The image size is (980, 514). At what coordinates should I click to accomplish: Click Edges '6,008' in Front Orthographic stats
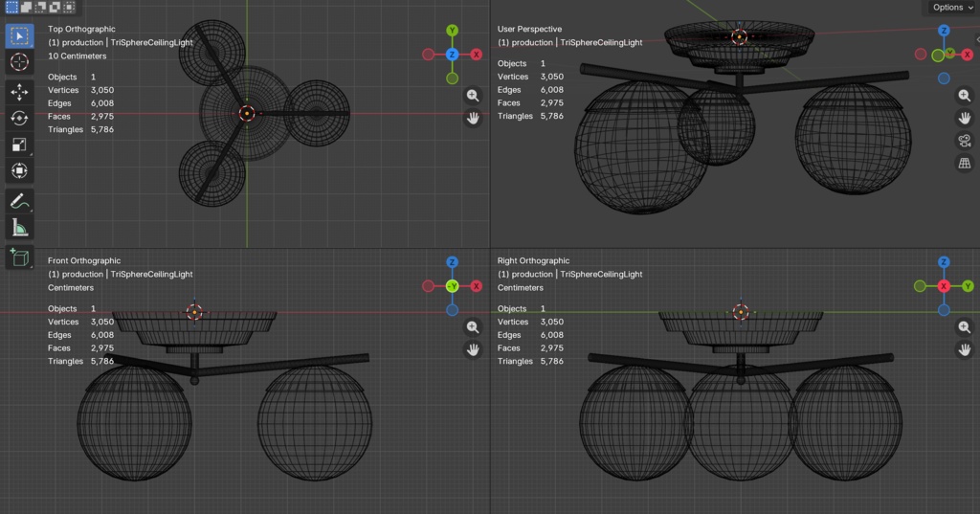pyautogui.click(x=101, y=335)
